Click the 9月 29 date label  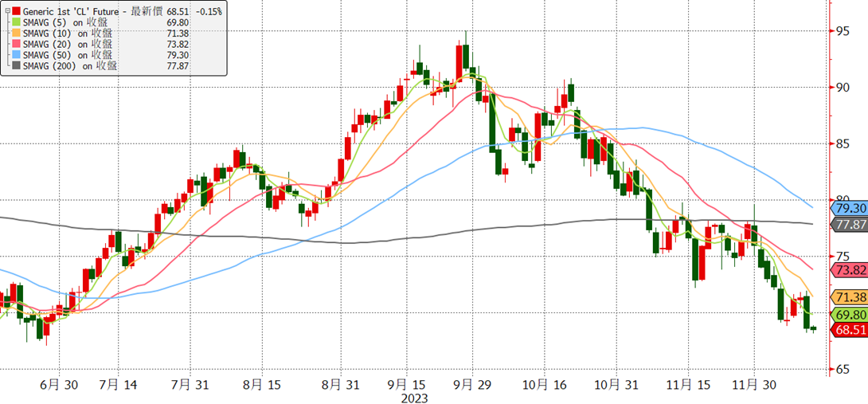coord(472,383)
